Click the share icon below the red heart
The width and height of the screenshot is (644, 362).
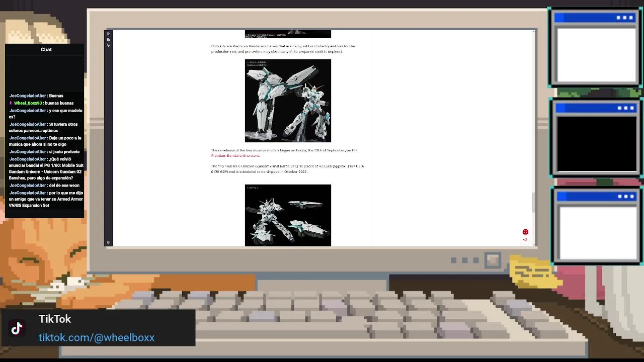tap(525, 240)
